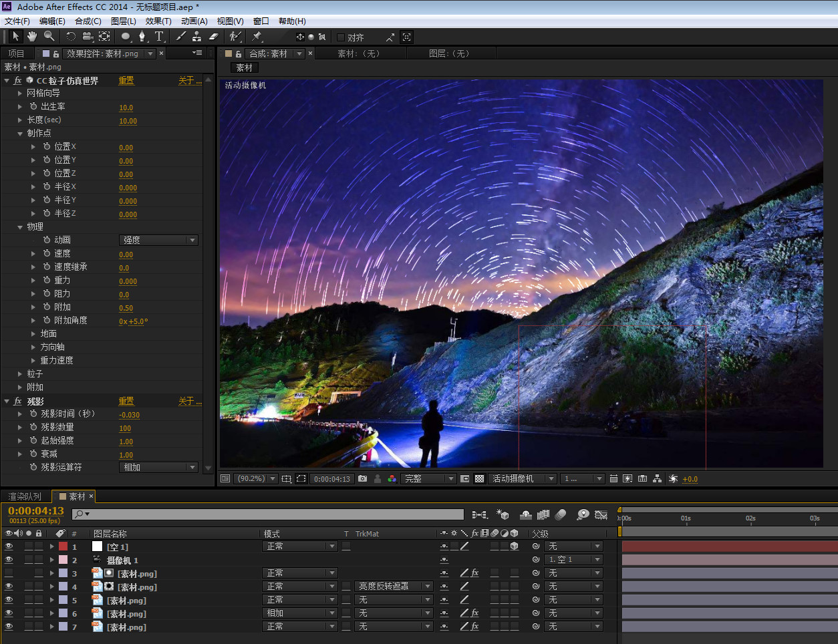Hide layer 5 素材.png eye
Image resolution: width=838 pixels, height=644 pixels.
click(x=9, y=600)
